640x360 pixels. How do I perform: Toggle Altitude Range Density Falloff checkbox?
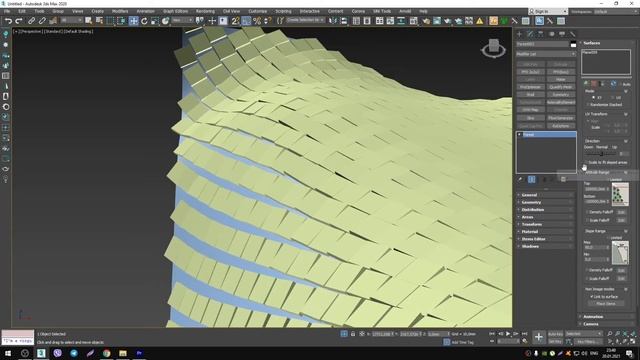point(587,212)
